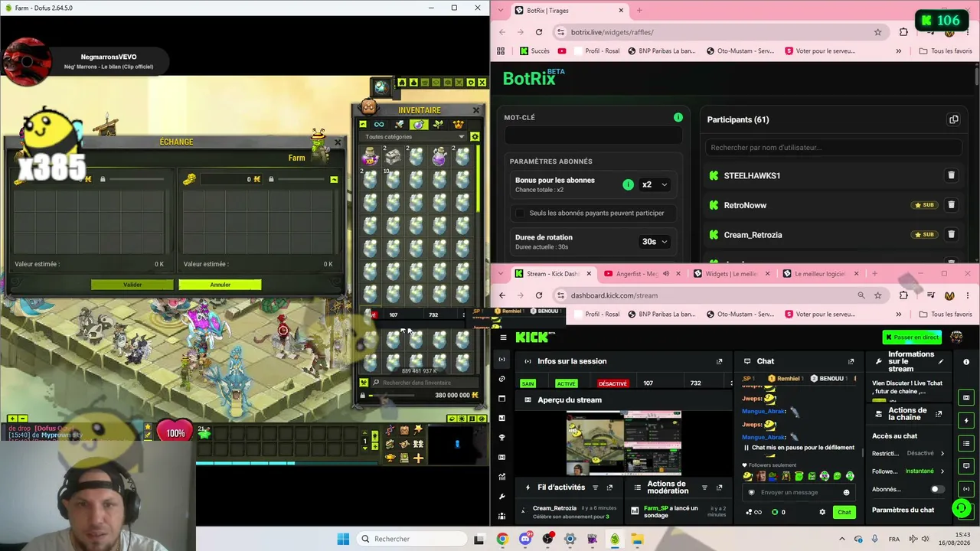Open the new tab button in Kick window
Screen dimensions: 980x551
(874, 274)
